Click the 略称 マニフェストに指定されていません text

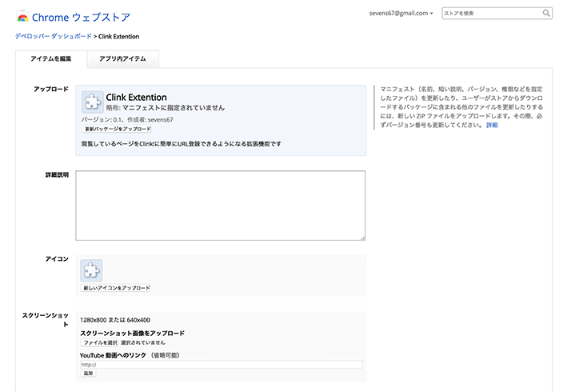click(x=165, y=108)
